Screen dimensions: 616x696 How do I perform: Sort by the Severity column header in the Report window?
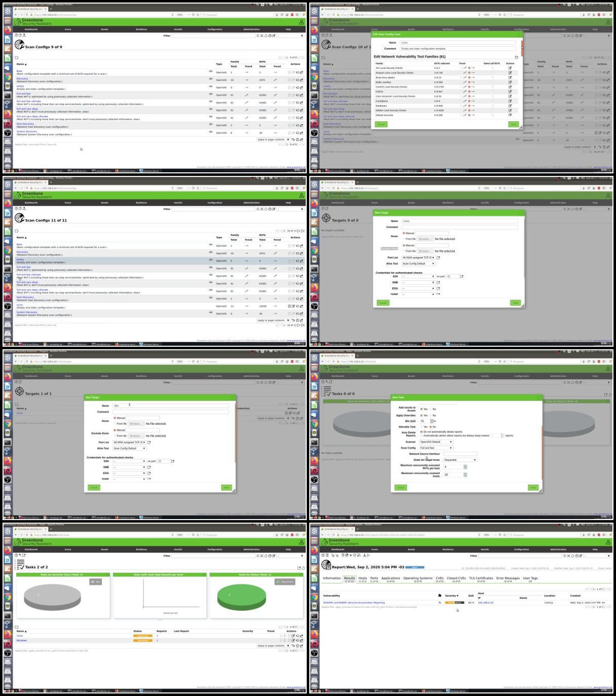(452, 596)
